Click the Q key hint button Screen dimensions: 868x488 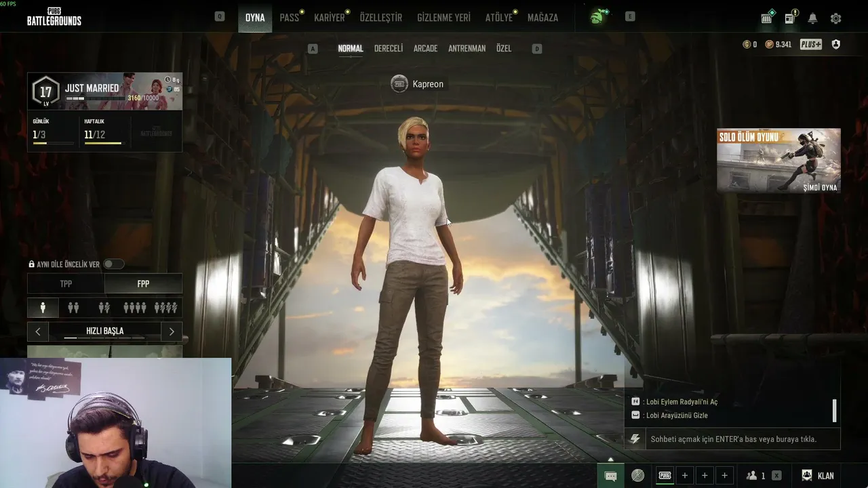coord(220,16)
